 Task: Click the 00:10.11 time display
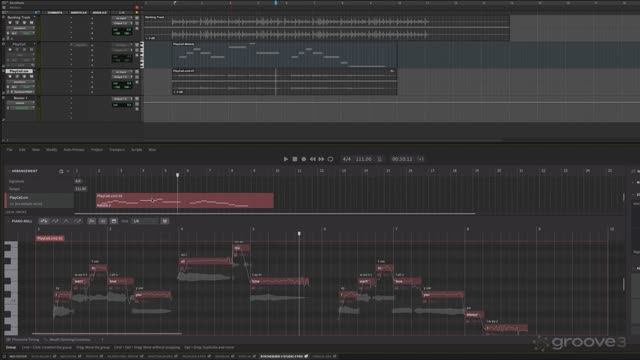click(402, 159)
